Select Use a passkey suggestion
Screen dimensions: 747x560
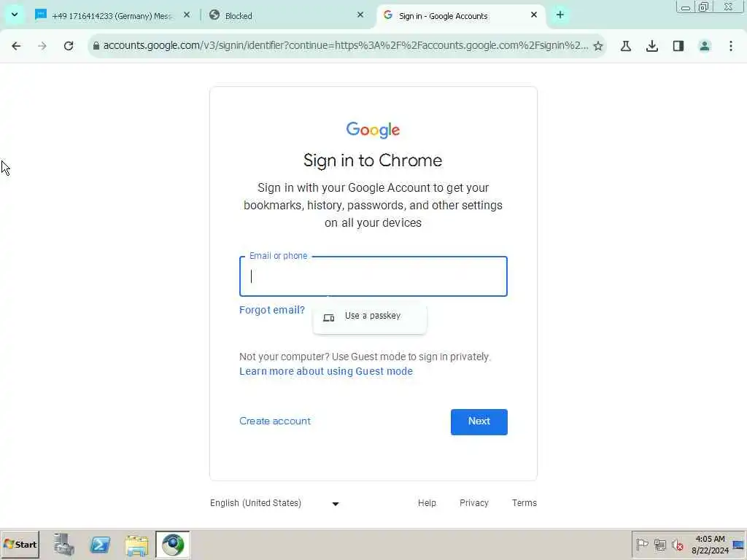(370, 316)
